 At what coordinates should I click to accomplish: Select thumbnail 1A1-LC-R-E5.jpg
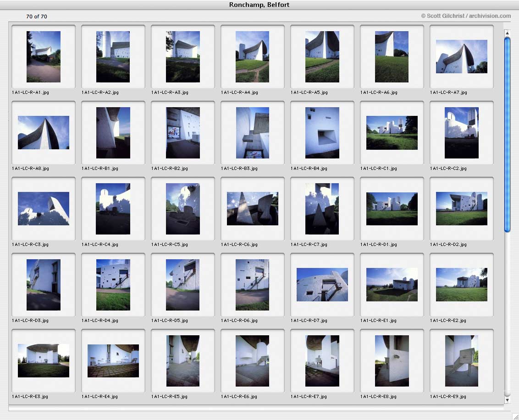183,361
